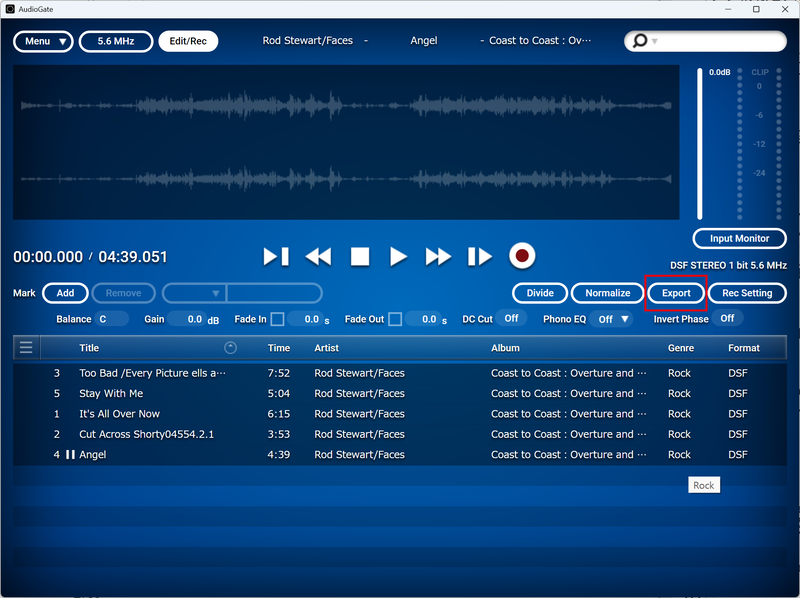Export the selected song

(x=675, y=293)
